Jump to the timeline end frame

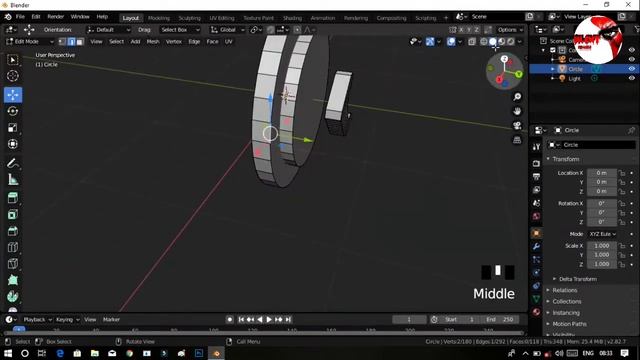pyautogui.click(x=288, y=320)
